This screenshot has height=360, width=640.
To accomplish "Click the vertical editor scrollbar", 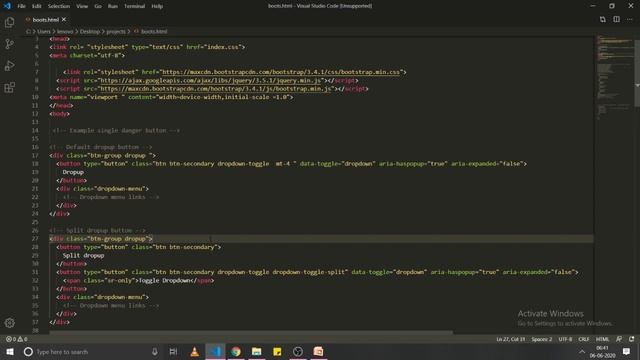I will (x=637, y=73).
